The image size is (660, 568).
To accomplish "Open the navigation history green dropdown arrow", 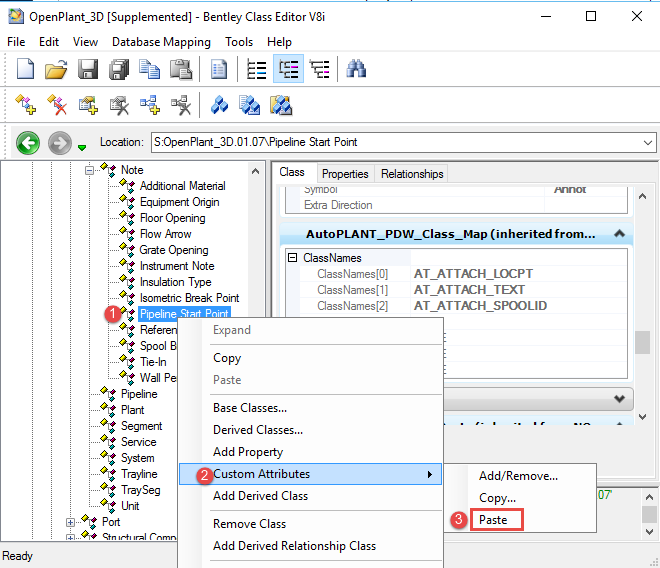I will (x=82, y=147).
